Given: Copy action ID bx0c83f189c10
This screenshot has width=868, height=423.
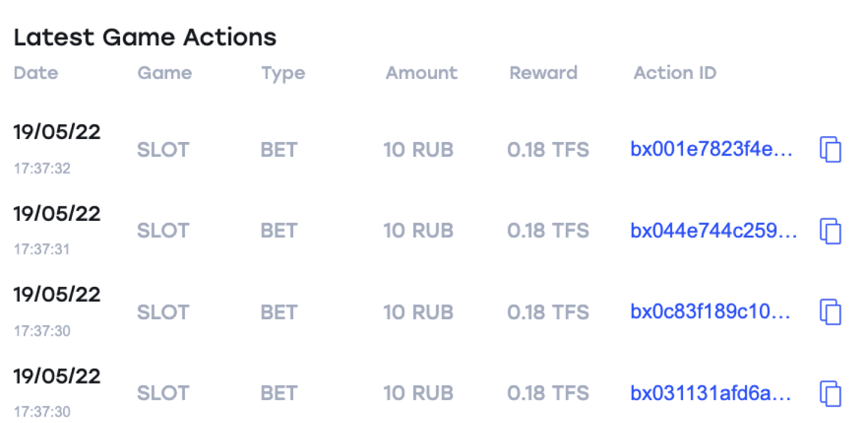Looking at the screenshot, I should click(830, 312).
